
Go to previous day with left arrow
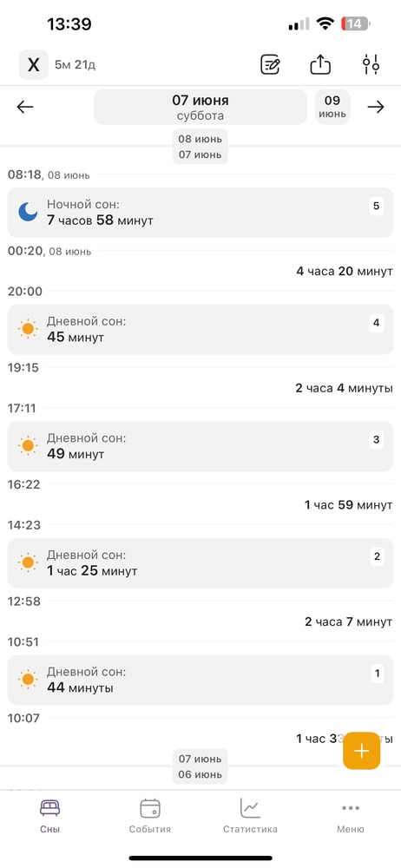coord(25,107)
